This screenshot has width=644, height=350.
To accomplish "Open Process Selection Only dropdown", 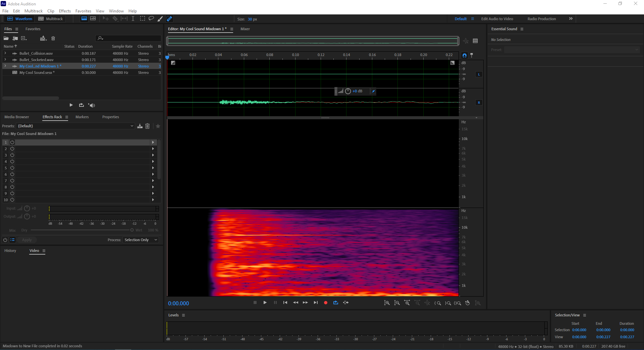I will coord(141,240).
